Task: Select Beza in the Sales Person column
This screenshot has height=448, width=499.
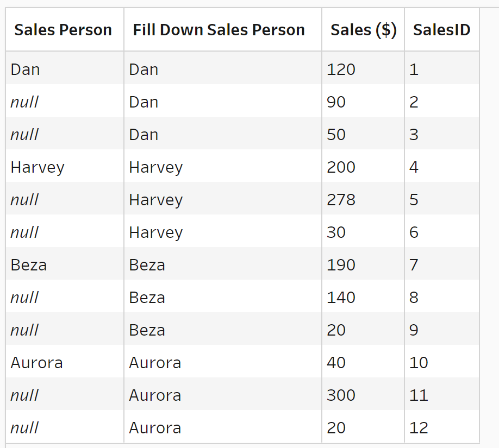Action: point(29,264)
